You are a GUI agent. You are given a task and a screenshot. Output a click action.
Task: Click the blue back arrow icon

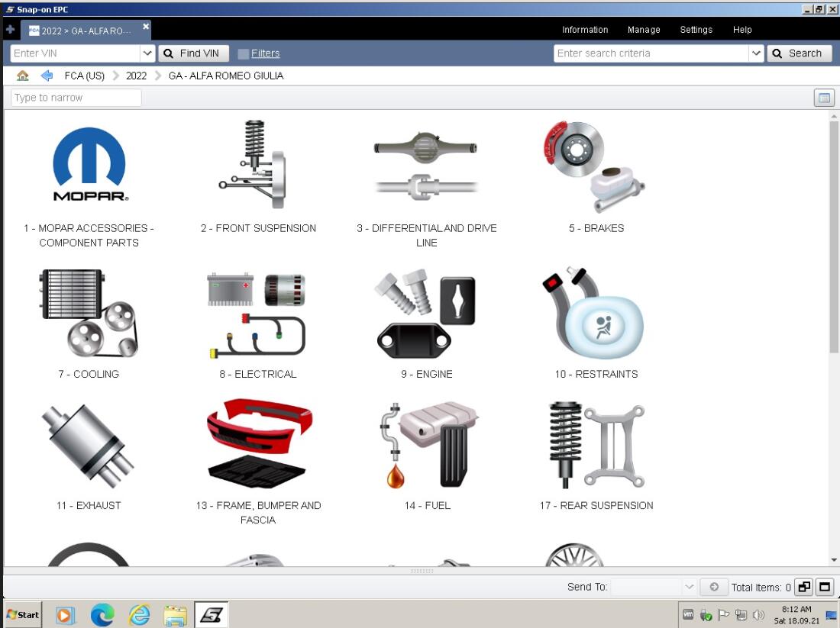(x=47, y=76)
